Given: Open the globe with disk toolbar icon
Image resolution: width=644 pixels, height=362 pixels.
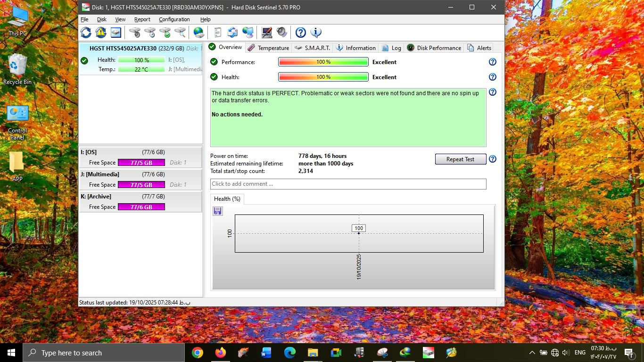Looking at the screenshot, I should click(x=199, y=33).
